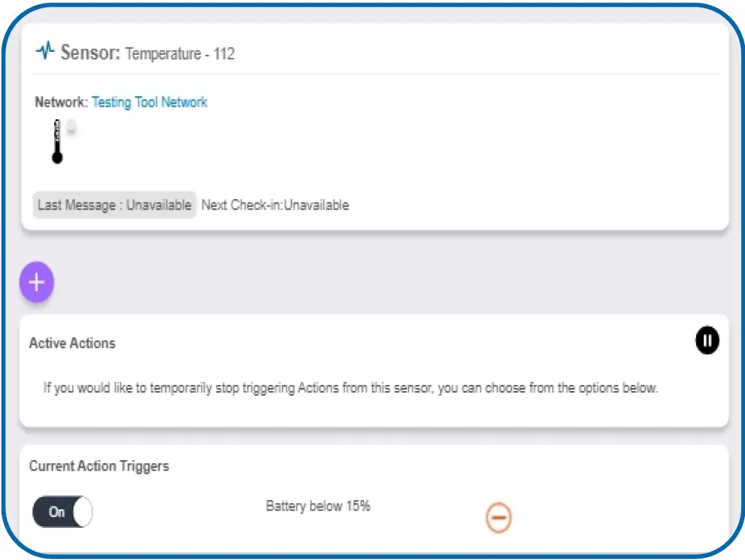Screen dimensions: 745x560
Task: Select the Battery below 15% trigger label
Action: [x=318, y=506]
